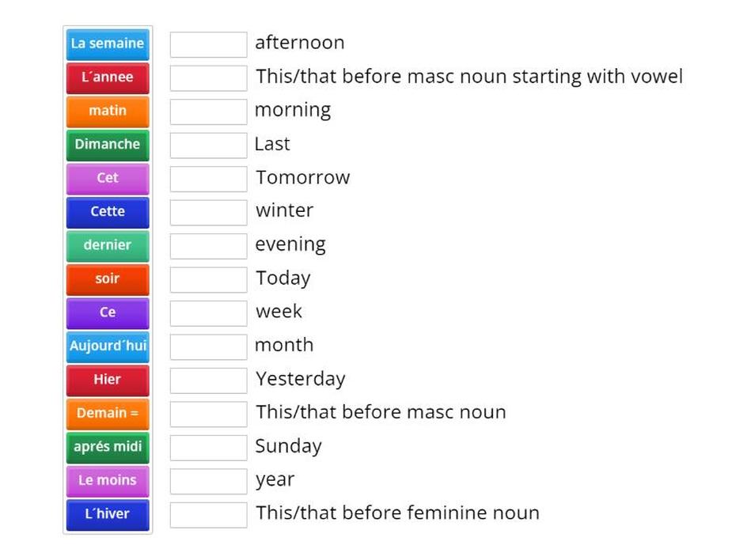Choose the answer slot for 'Yesterday'
This screenshot has width=747, height=560.
pyautogui.click(x=208, y=380)
